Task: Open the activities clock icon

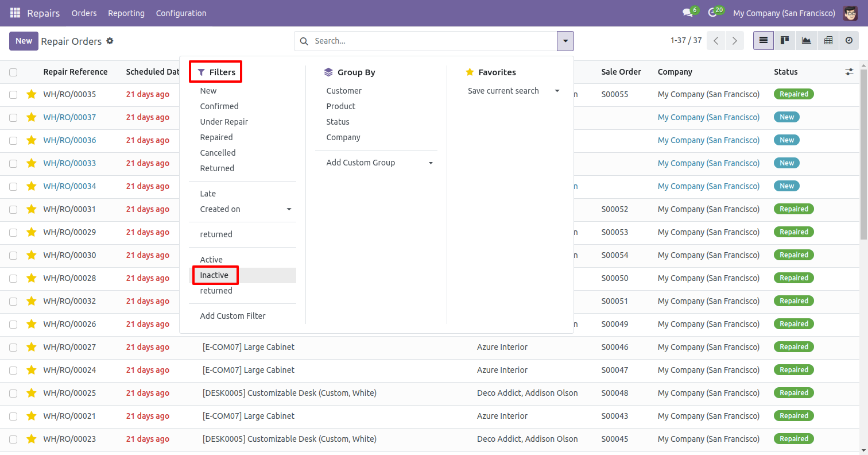Action: click(712, 13)
